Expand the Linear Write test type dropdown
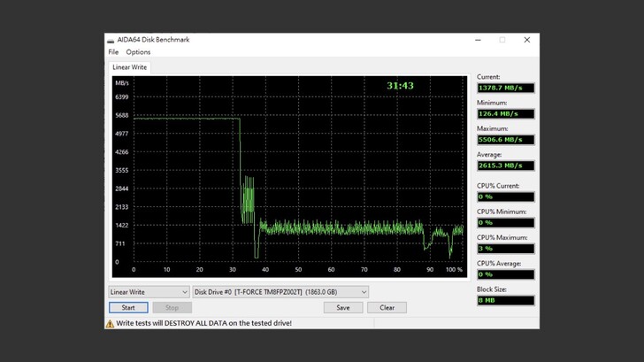Screen dimensions: 644x362 click(x=149, y=292)
